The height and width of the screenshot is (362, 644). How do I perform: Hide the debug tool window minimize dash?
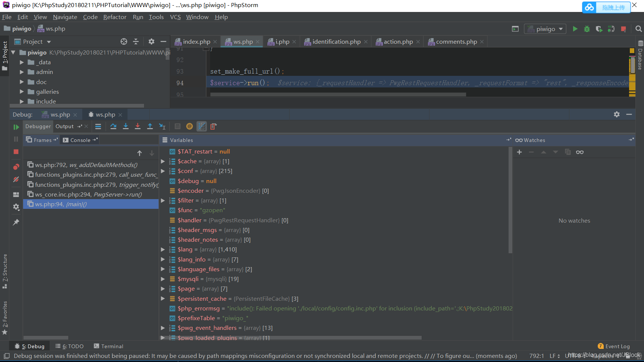point(629,114)
